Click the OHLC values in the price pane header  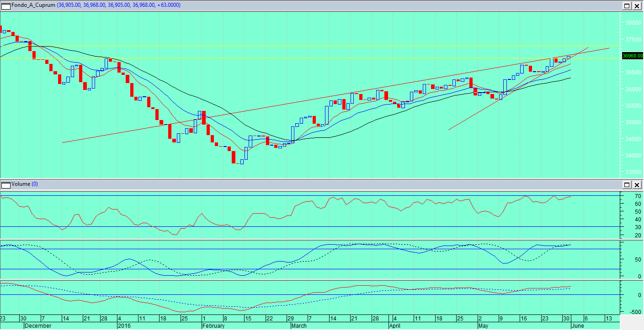click(118, 5)
